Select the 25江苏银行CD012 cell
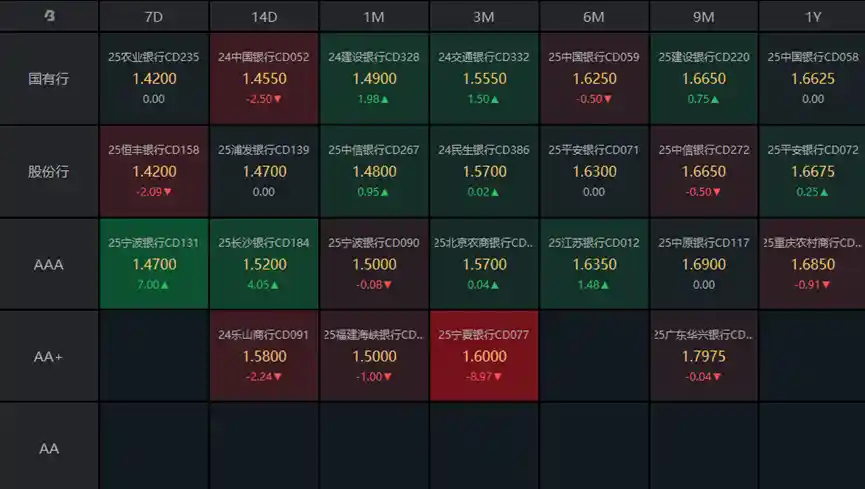The image size is (865, 489). [594, 264]
